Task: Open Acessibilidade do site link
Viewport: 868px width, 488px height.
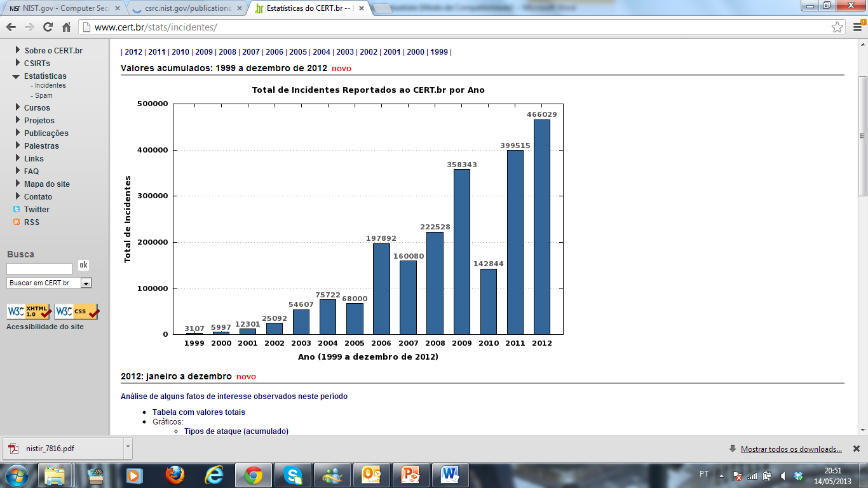Action: click(x=45, y=327)
